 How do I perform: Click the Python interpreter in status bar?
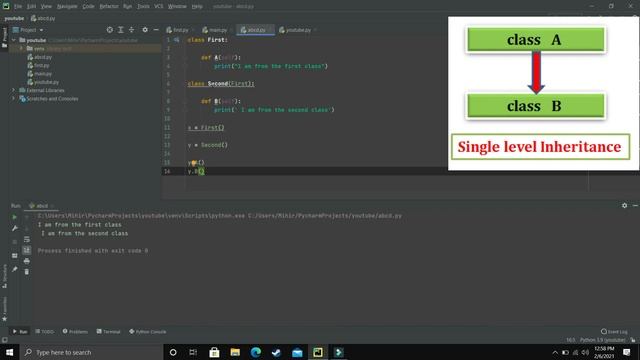(602, 340)
